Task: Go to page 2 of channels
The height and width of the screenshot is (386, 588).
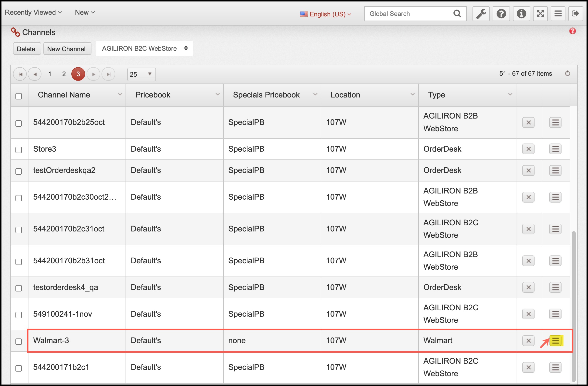Action: tap(64, 74)
